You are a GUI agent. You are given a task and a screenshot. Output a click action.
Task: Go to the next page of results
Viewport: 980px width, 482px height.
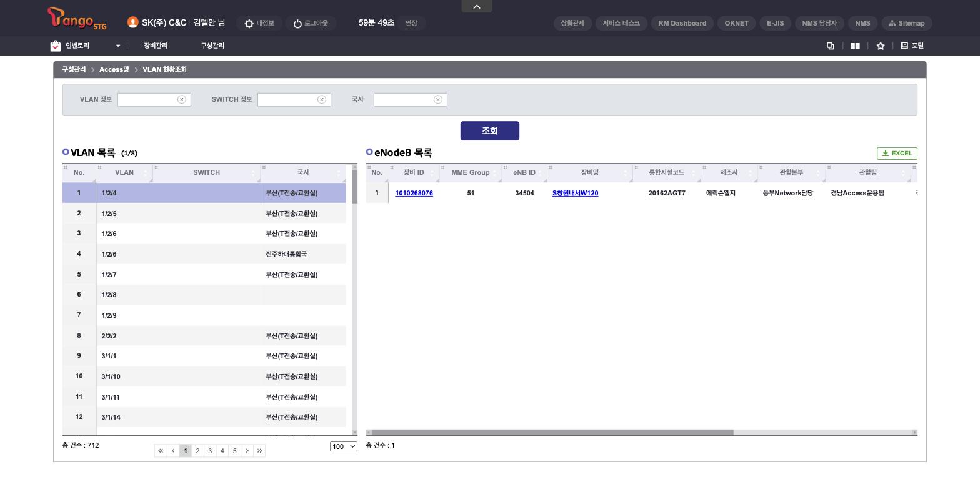[247, 451]
